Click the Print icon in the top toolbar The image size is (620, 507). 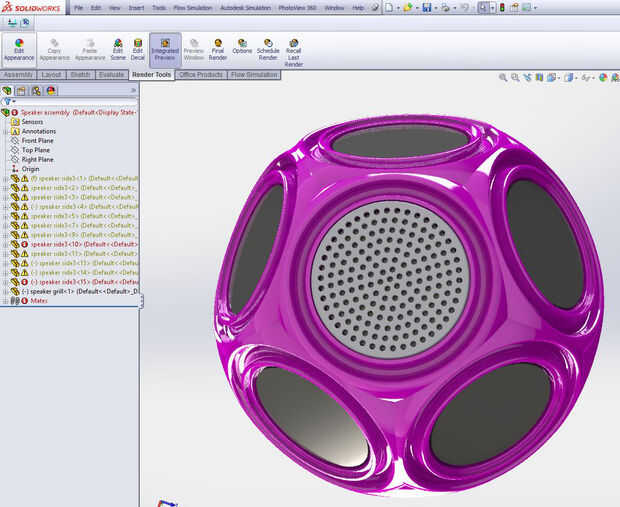[x=446, y=8]
